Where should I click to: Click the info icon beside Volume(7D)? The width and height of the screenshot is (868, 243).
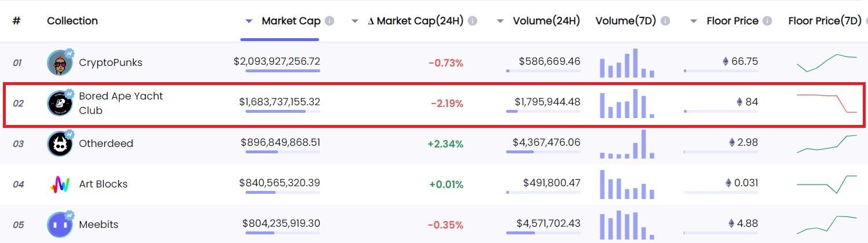pos(665,21)
